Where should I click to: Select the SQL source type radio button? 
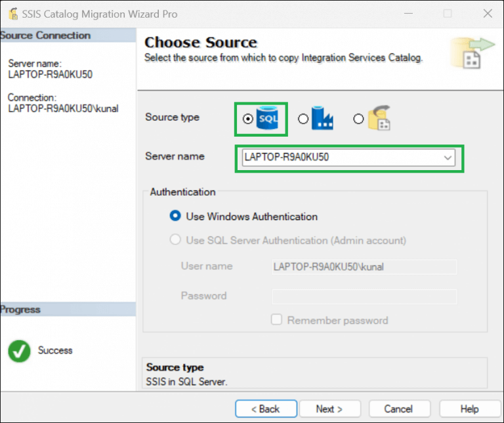pyautogui.click(x=247, y=119)
